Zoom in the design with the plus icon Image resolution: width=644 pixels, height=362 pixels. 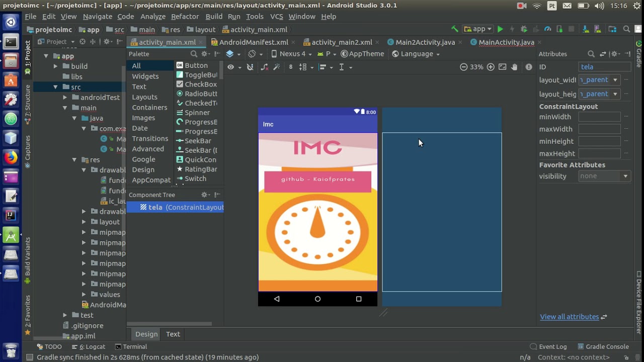pyautogui.click(x=491, y=67)
